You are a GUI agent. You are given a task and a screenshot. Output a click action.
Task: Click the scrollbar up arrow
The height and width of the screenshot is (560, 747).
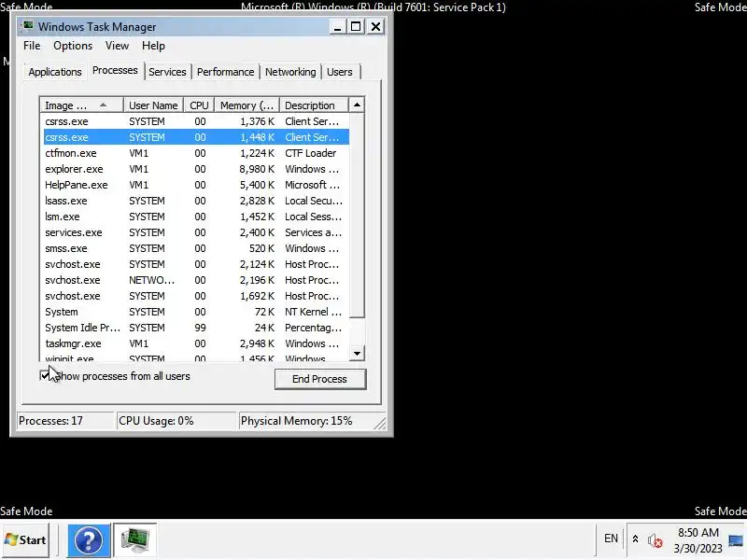coord(357,105)
